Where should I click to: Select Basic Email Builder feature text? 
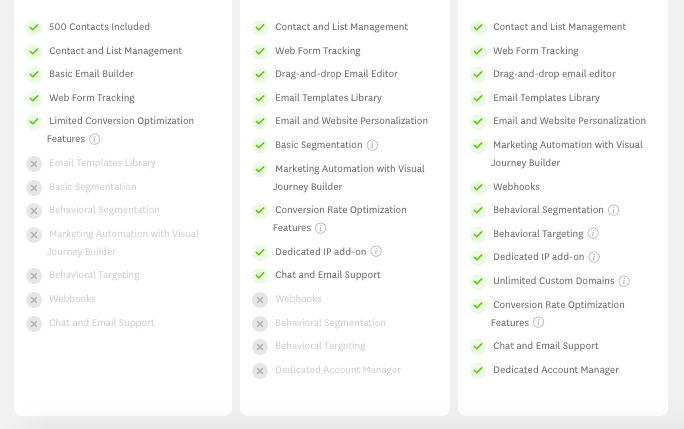[91, 74]
